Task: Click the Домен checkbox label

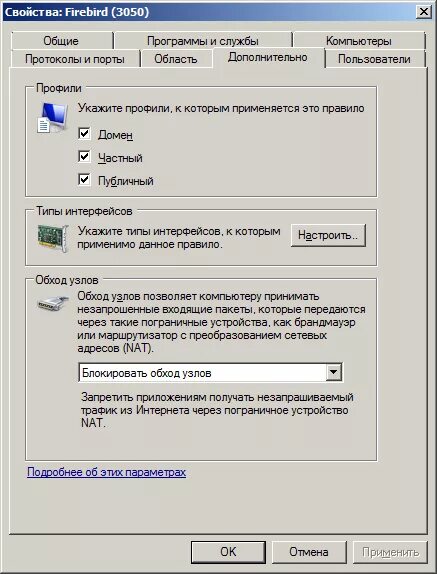Action: click(x=115, y=135)
